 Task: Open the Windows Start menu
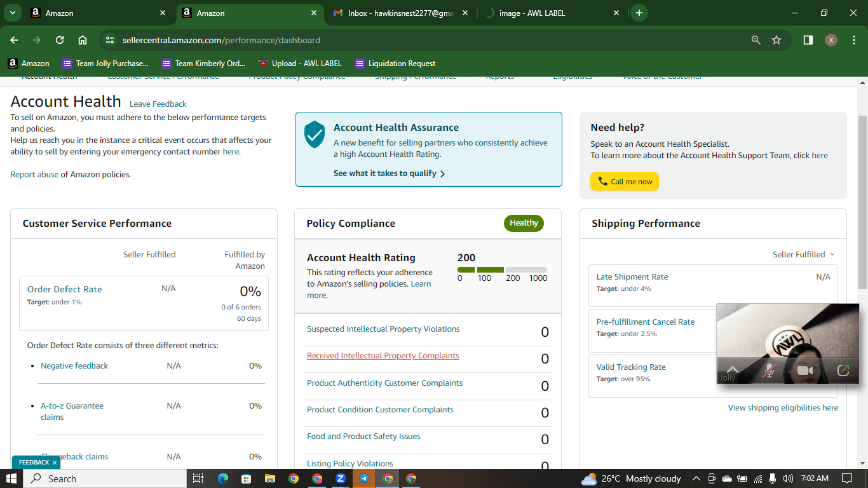click(x=11, y=478)
